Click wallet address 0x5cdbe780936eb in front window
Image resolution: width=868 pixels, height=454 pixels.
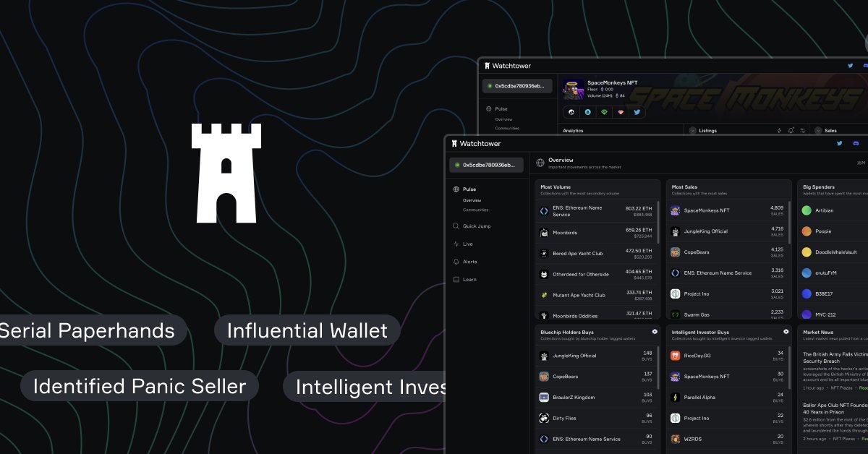485,165
